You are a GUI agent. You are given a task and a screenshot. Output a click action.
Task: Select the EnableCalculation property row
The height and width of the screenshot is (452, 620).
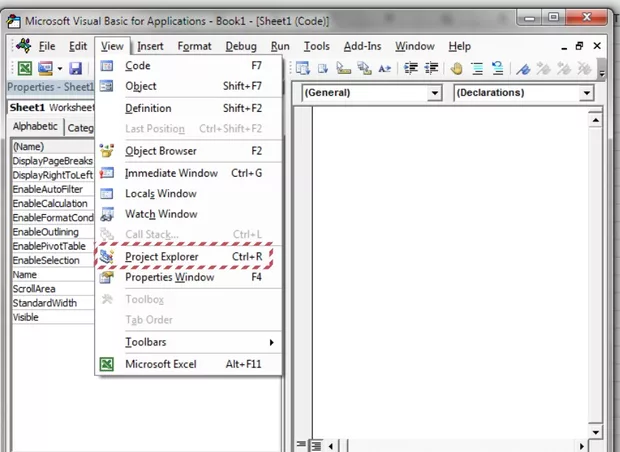(53, 204)
